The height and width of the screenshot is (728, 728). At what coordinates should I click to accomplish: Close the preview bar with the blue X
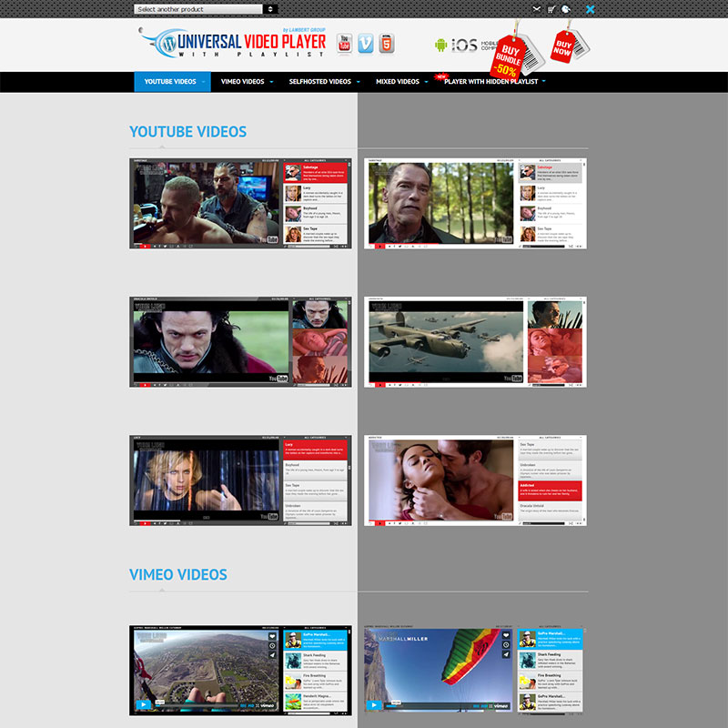coord(590,9)
